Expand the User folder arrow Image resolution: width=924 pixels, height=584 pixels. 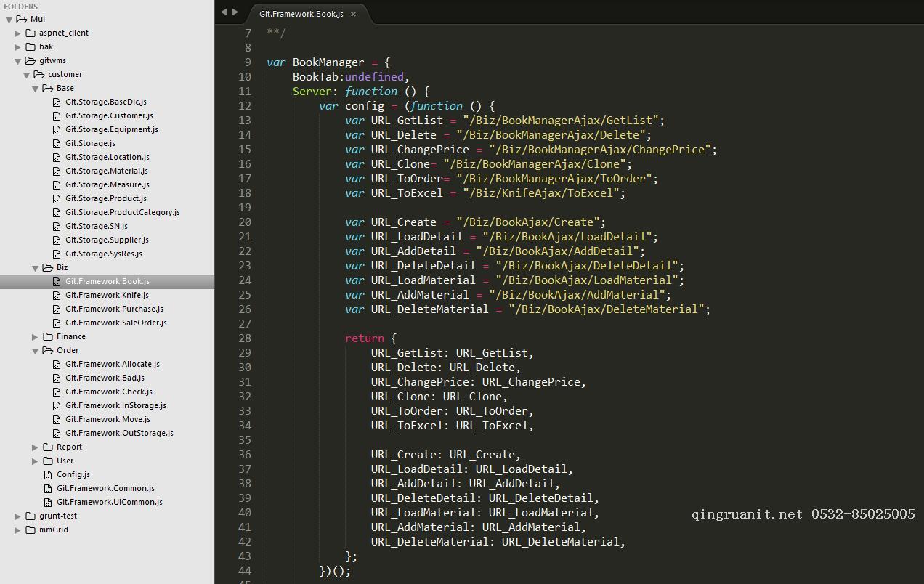tap(35, 461)
